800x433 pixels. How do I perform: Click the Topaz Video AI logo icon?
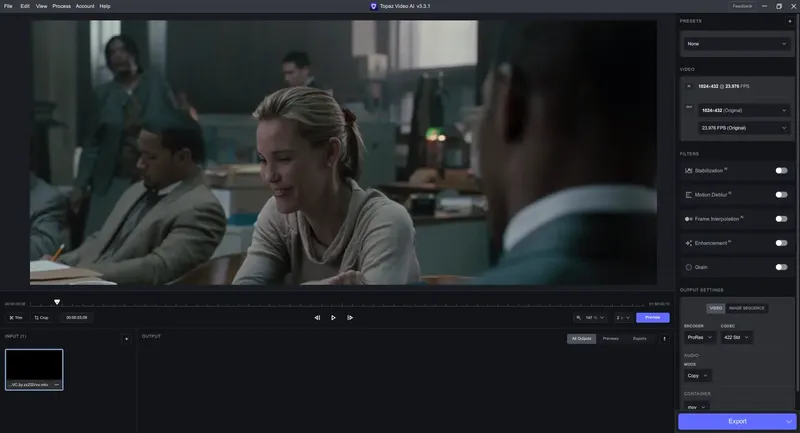click(x=373, y=6)
